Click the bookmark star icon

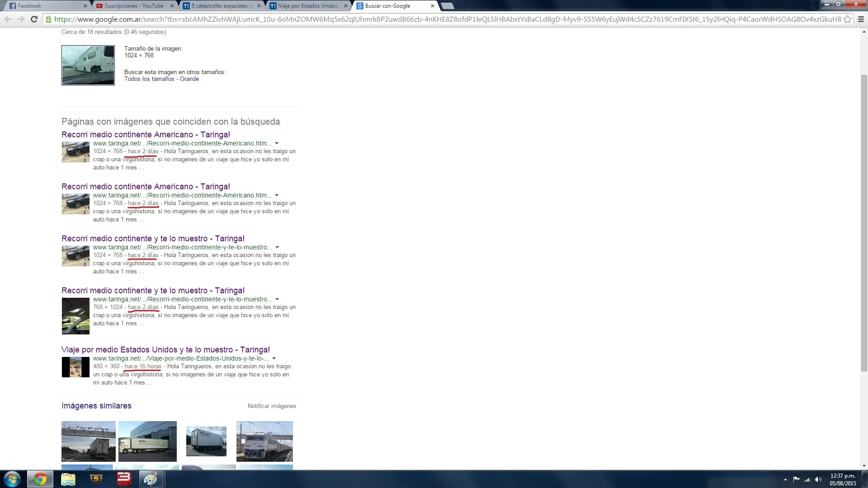[847, 19]
